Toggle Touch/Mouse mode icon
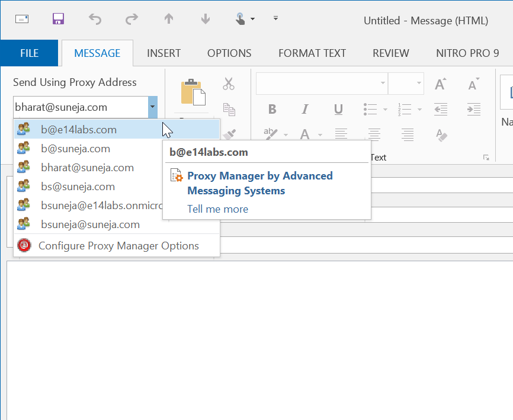513x420 pixels. point(240,18)
